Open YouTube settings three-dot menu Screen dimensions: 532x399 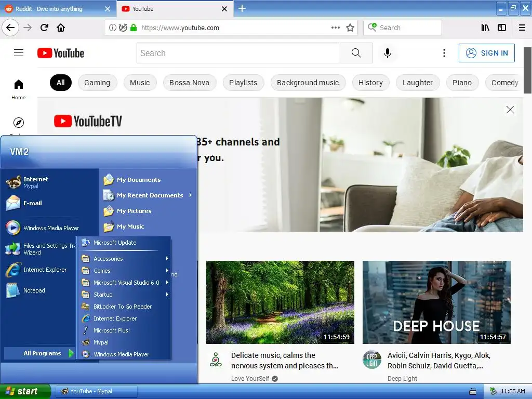[444, 53]
